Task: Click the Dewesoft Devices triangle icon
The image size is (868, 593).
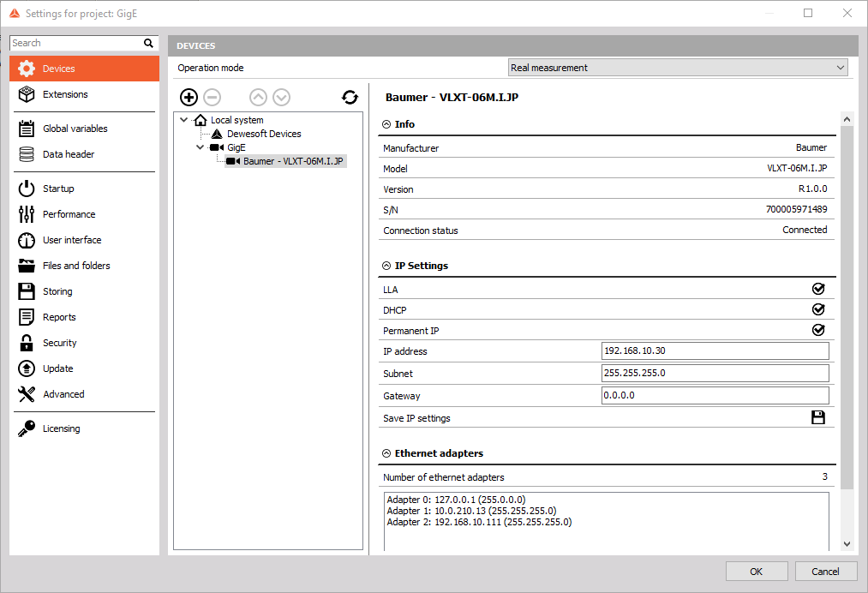Action: pos(217,134)
